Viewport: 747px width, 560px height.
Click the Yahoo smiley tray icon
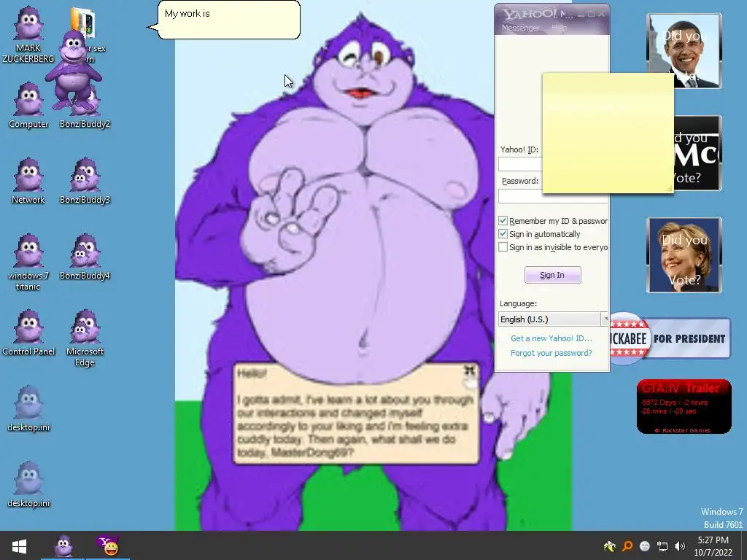(645, 546)
